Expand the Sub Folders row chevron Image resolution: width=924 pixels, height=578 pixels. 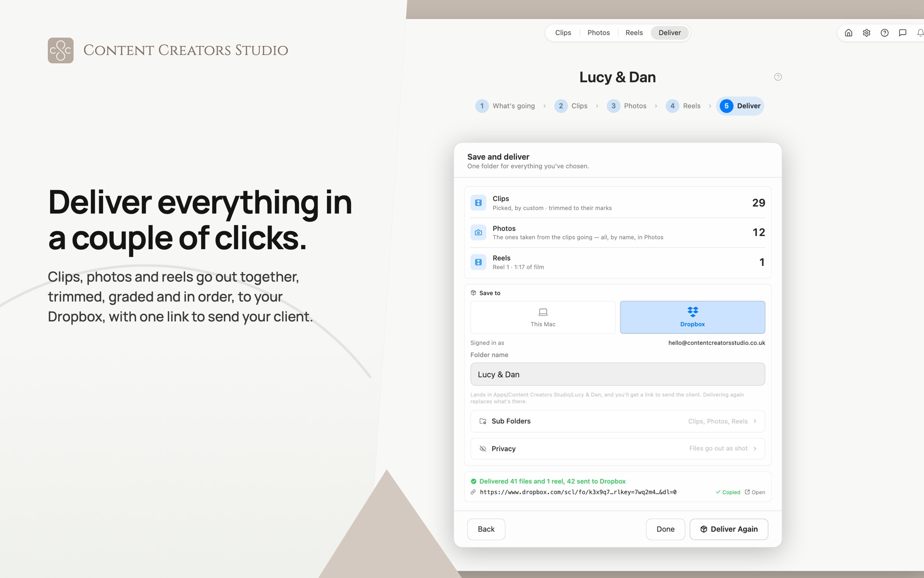click(x=755, y=421)
